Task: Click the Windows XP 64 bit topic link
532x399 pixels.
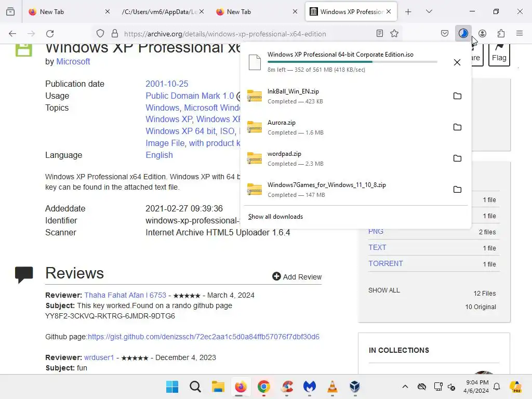Action: pyautogui.click(x=181, y=131)
